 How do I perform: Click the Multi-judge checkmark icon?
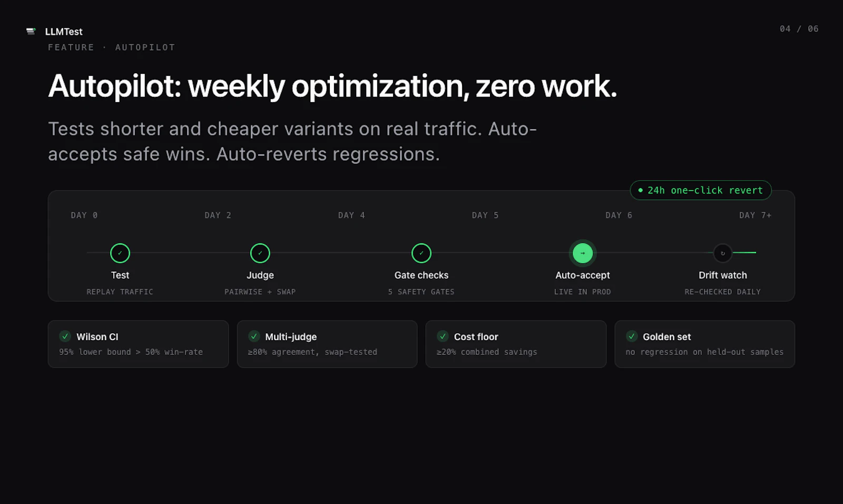[254, 336]
